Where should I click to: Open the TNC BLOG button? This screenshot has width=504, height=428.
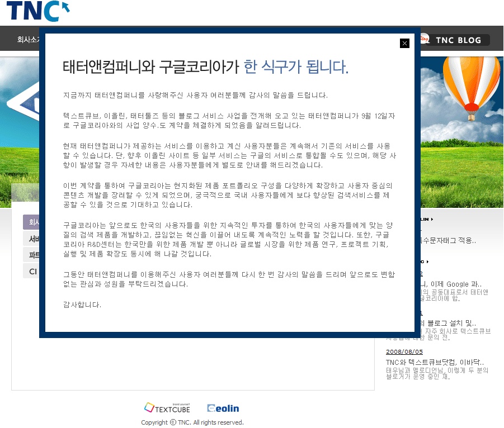[455, 40]
